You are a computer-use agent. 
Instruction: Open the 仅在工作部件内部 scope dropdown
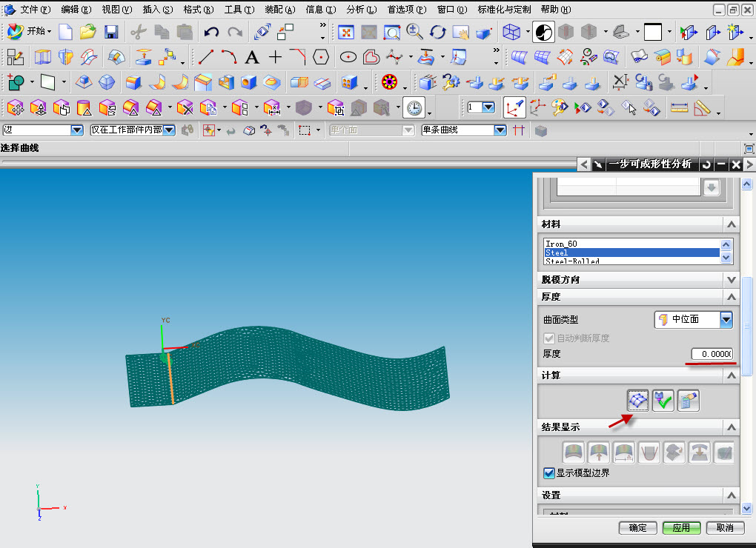coord(169,130)
